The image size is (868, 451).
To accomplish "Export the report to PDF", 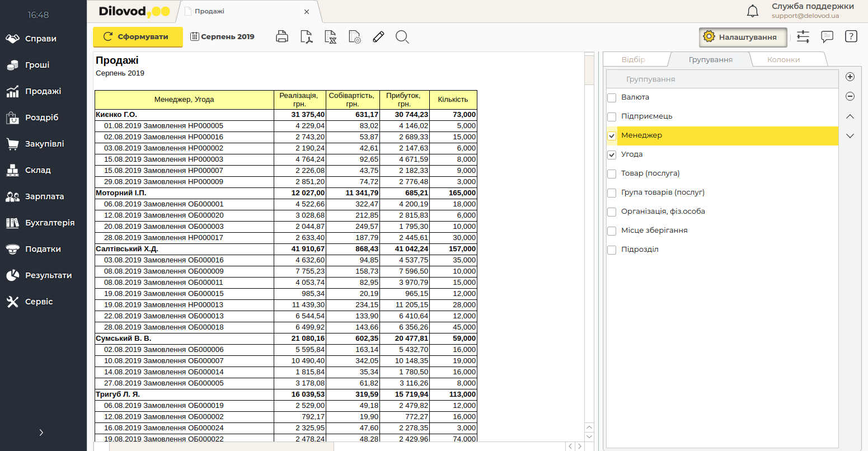I will click(306, 37).
